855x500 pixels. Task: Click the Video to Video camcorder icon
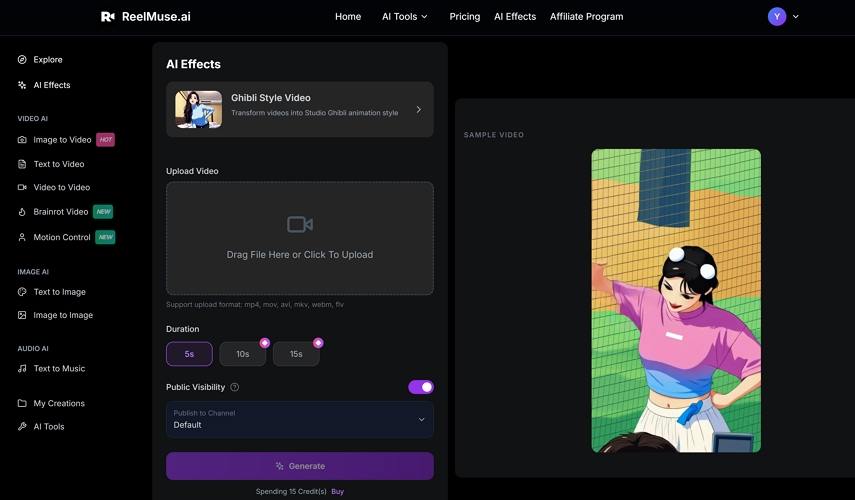click(x=22, y=187)
